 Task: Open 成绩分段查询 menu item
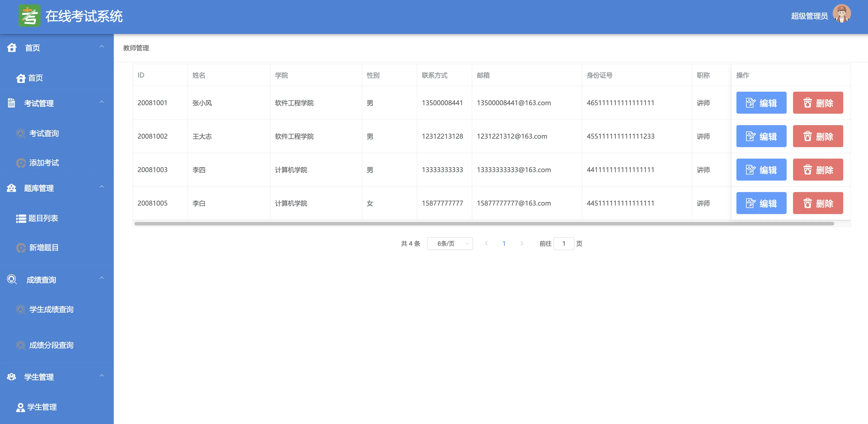coord(51,345)
